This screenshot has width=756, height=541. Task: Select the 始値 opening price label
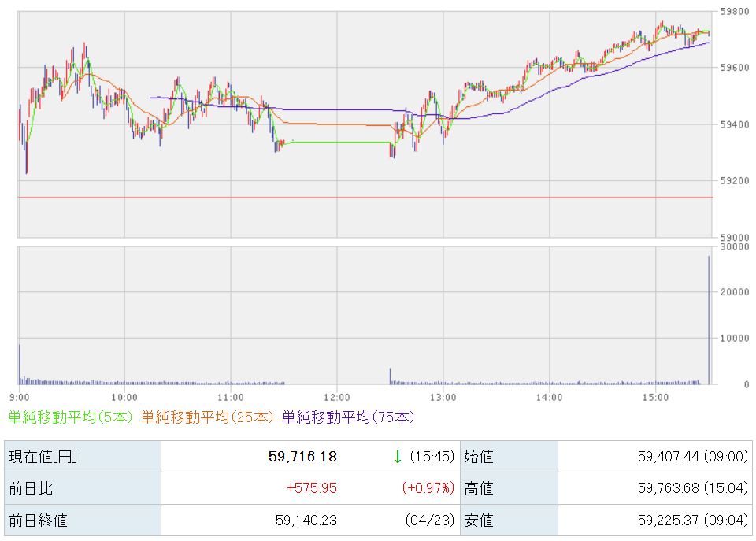(478, 456)
